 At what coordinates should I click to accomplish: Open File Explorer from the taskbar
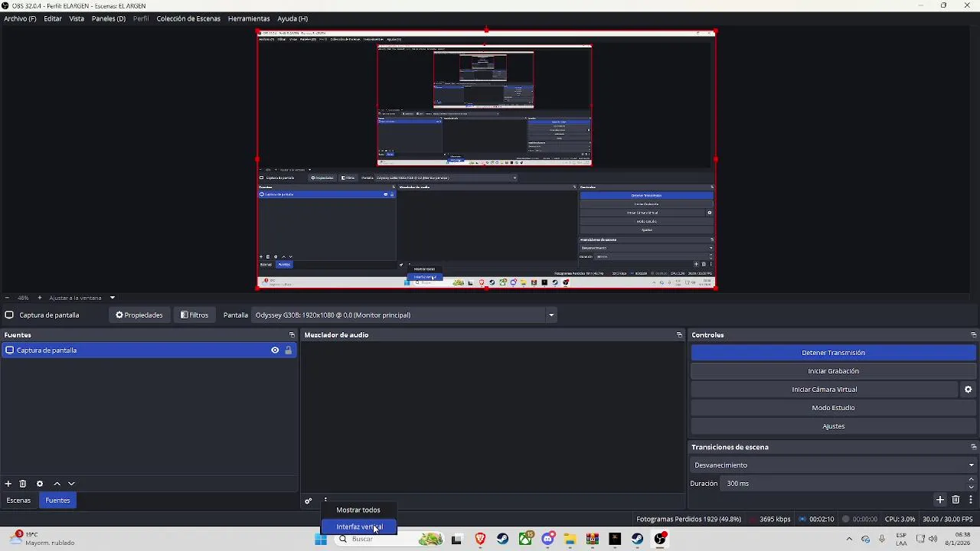(x=570, y=540)
